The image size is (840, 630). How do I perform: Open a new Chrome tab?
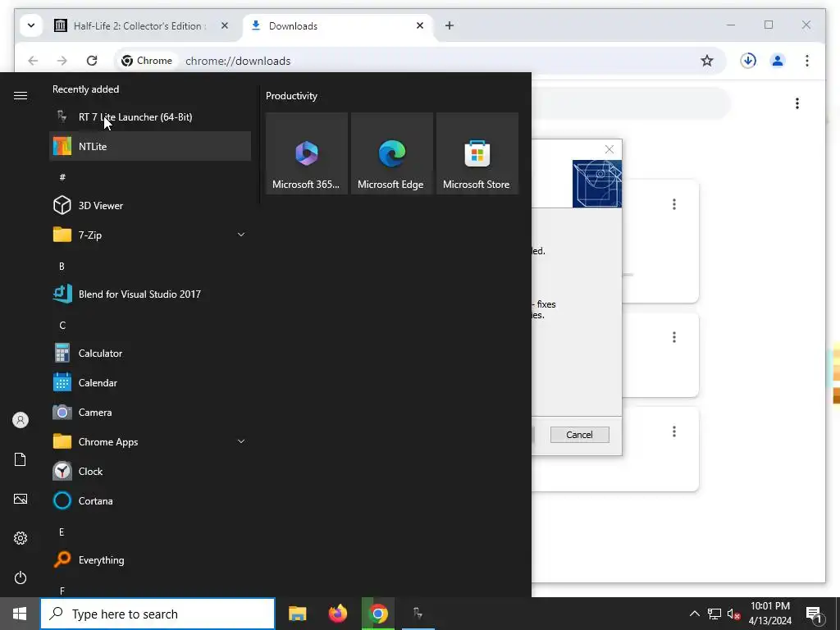450,25
